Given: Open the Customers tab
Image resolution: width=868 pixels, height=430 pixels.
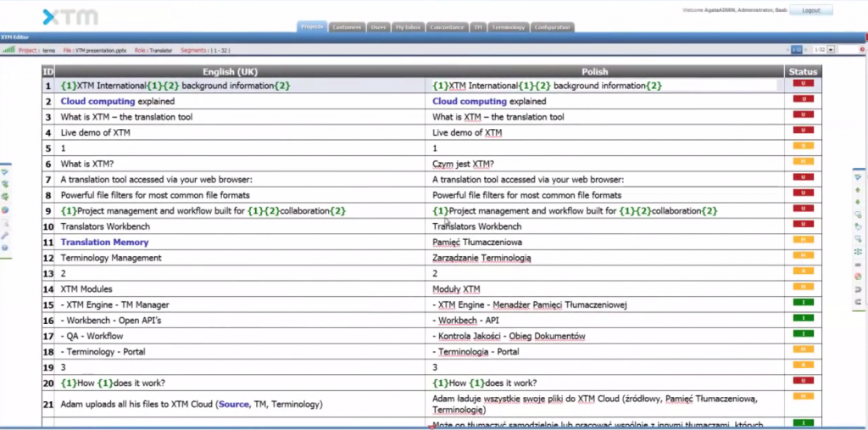Looking at the screenshot, I should click(347, 27).
